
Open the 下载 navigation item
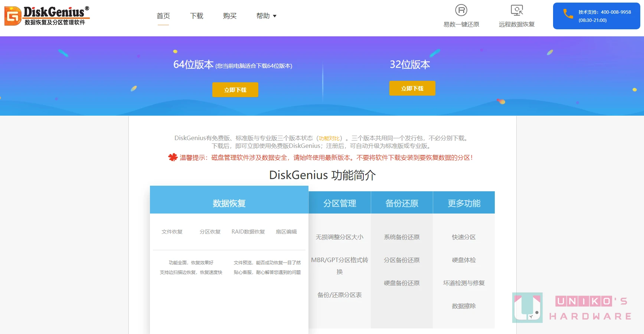coord(197,16)
